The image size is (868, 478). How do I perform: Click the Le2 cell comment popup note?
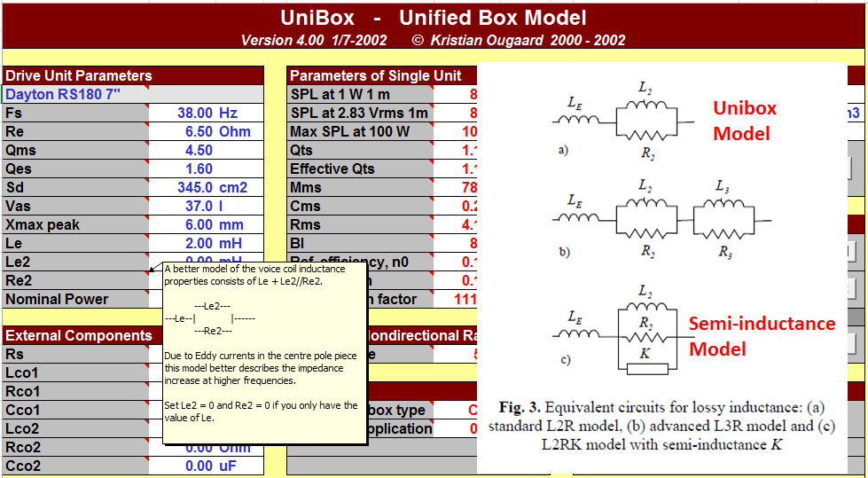coord(264,353)
